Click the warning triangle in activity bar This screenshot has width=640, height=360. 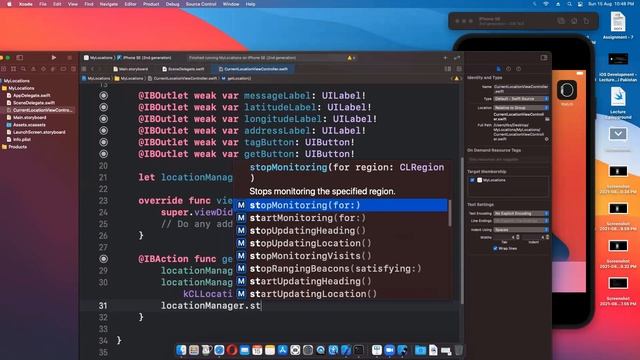pyautogui.click(x=350, y=58)
